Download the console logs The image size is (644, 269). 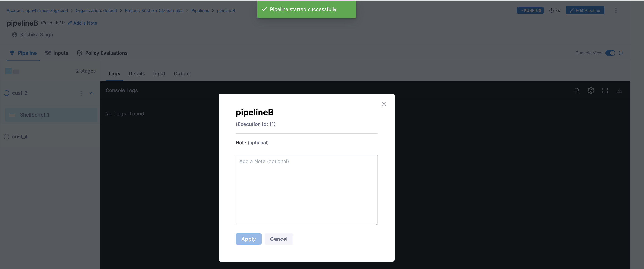click(619, 90)
